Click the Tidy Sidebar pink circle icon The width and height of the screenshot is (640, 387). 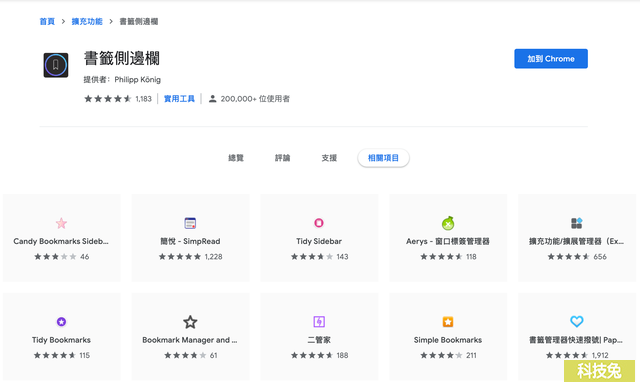[x=319, y=223]
